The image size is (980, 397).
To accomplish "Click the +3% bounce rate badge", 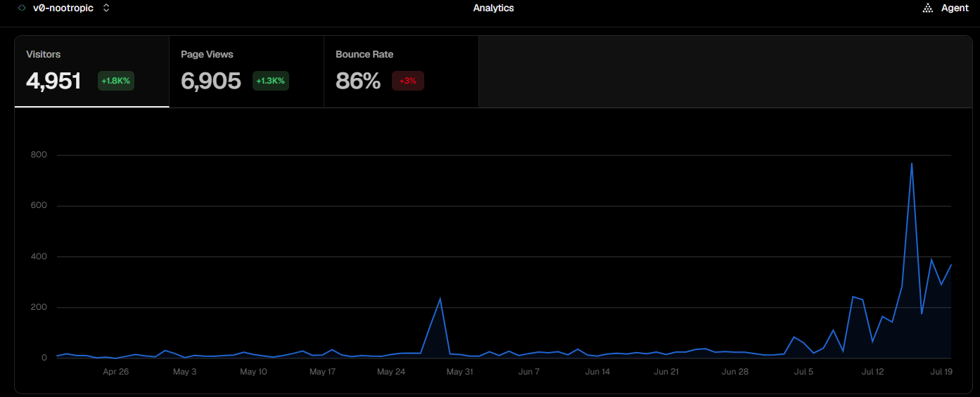I will [x=408, y=81].
